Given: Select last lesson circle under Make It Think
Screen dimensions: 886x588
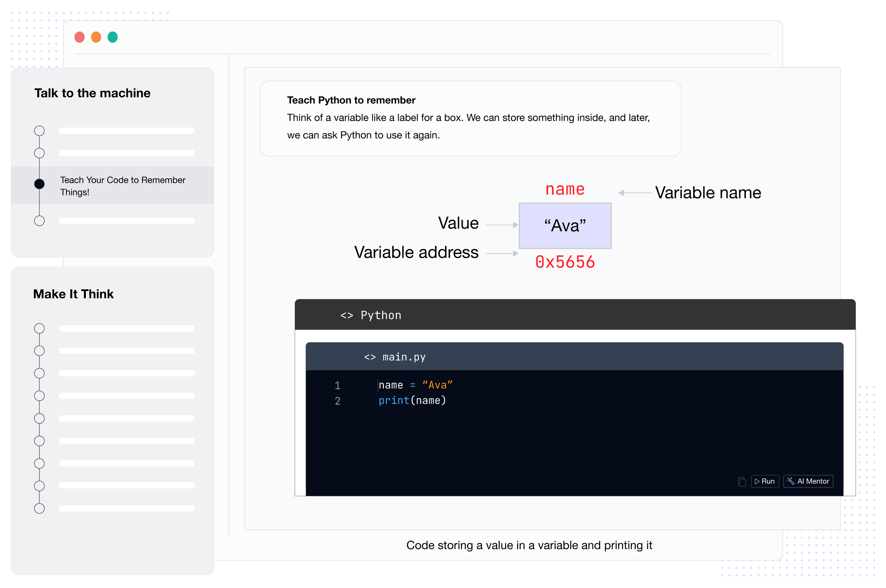Looking at the screenshot, I should (39, 509).
